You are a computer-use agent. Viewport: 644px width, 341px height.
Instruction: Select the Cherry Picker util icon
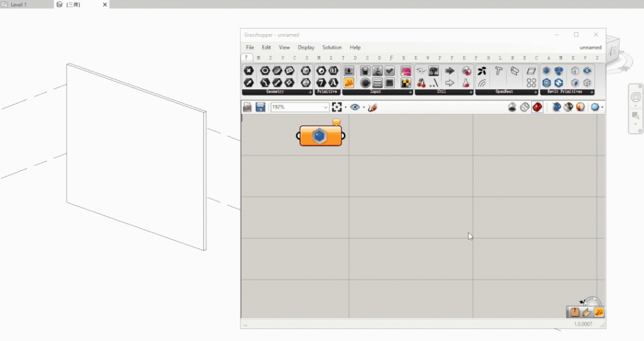click(x=421, y=82)
